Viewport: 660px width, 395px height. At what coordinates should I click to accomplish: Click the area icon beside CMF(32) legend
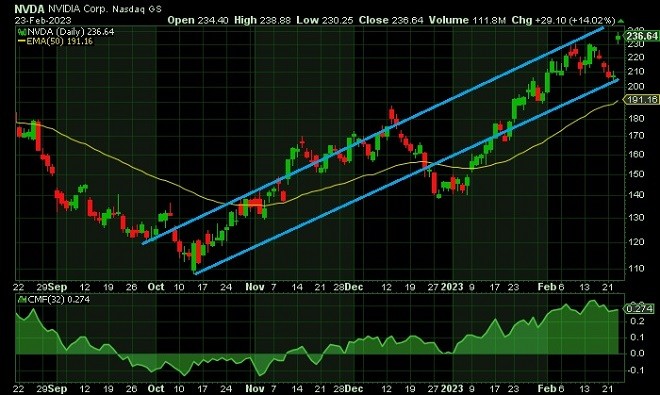(22, 300)
